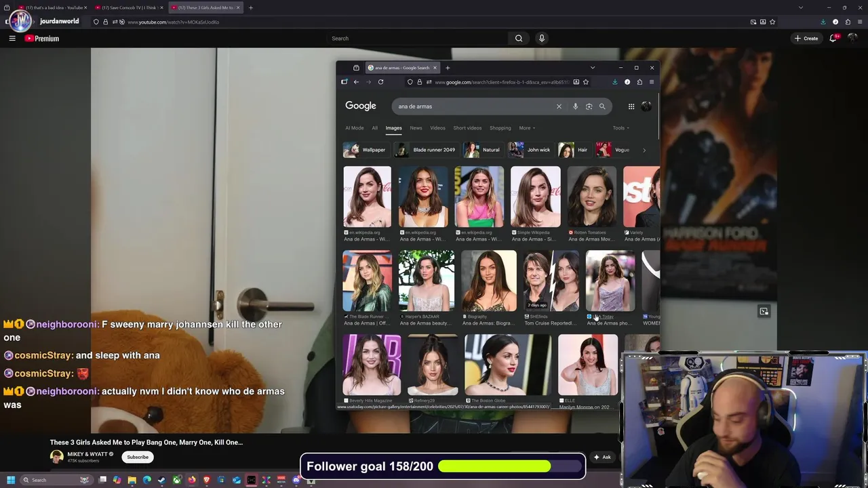Bookmark the YouTube page with the star
This screenshot has width=868, height=488.
772,22
